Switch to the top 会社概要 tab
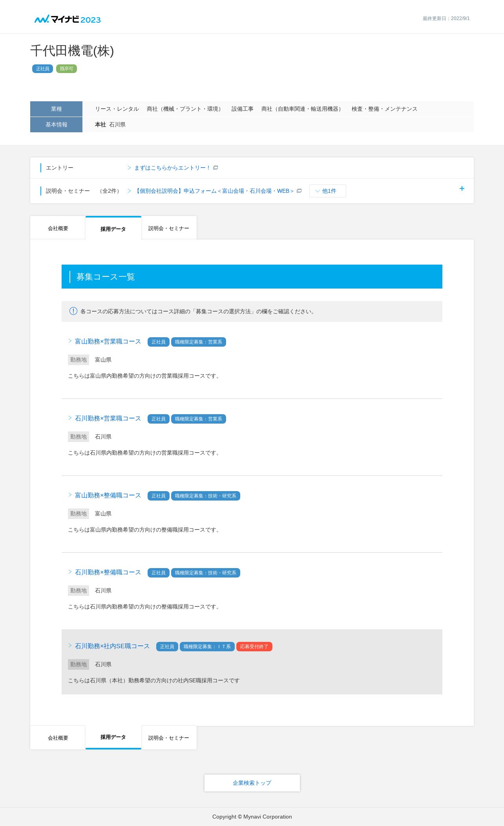The height and width of the screenshot is (826, 504). tap(58, 228)
